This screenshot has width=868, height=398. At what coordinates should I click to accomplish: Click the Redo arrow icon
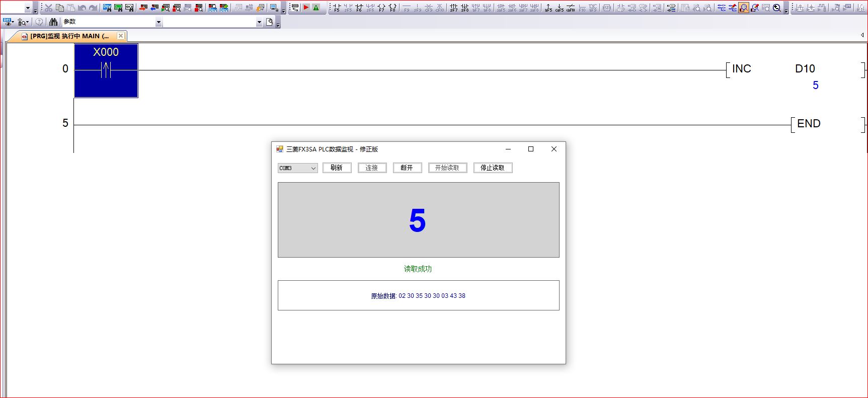93,8
